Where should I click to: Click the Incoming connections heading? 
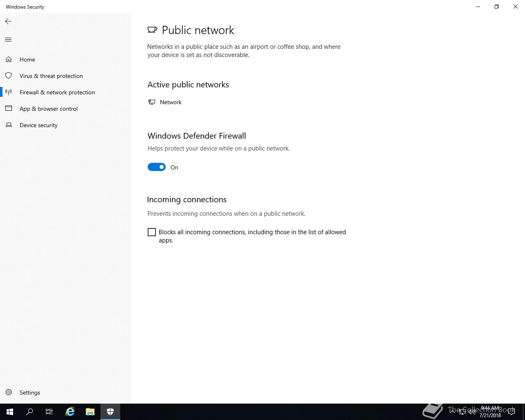pos(187,199)
